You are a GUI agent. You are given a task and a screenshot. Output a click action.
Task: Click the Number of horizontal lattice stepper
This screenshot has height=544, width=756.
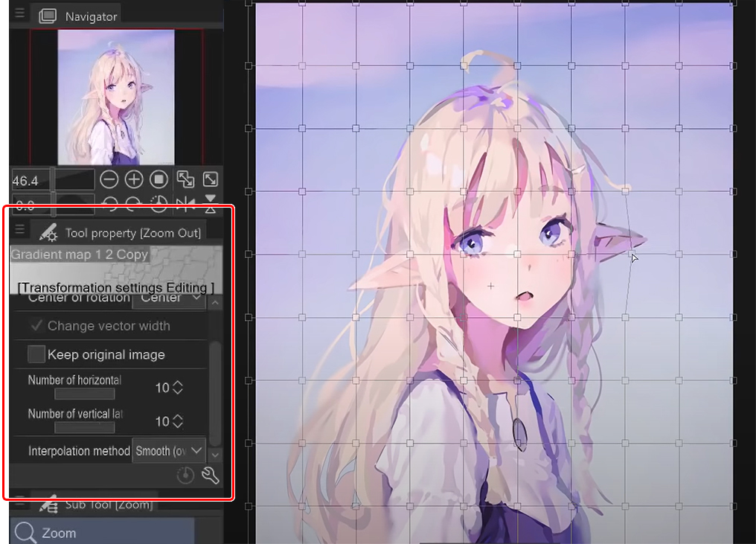click(178, 388)
